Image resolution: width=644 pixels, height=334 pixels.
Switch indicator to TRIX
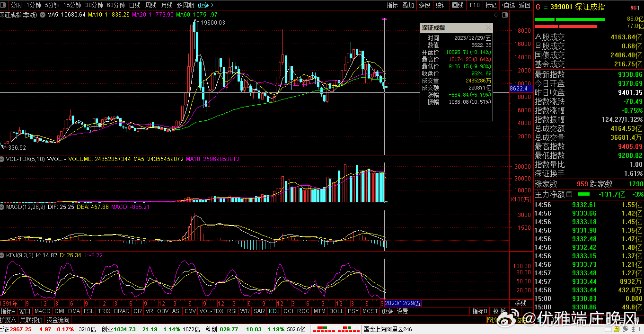[x=104, y=311]
